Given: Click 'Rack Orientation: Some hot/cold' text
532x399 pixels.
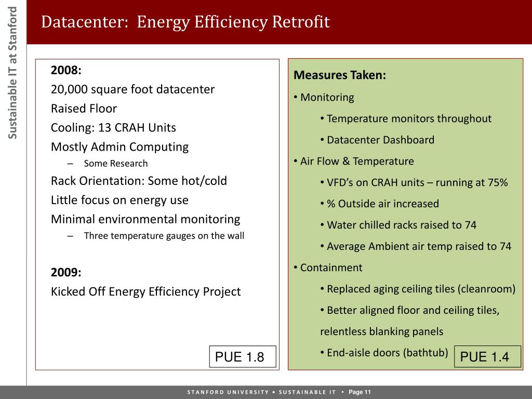Looking at the screenshot, I should (x=139, y=181).
